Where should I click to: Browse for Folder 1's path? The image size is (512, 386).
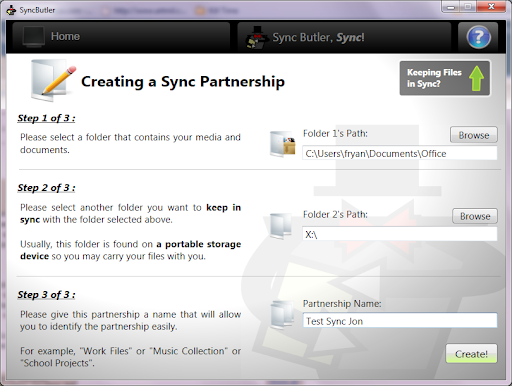[474, 135]
